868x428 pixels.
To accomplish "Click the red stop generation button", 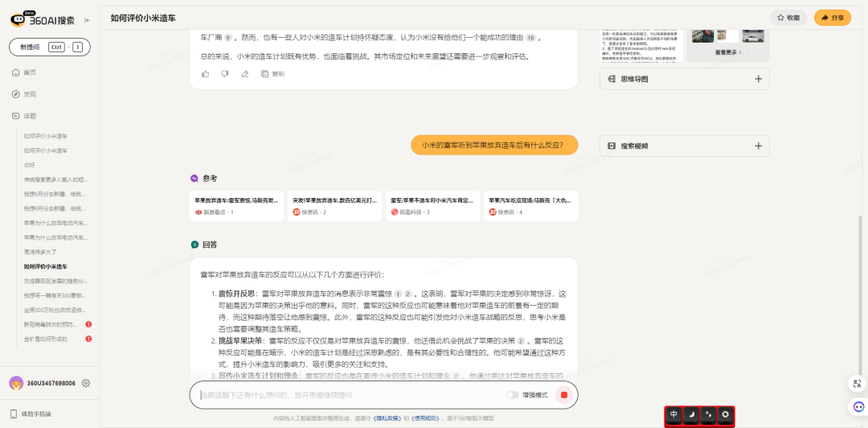I will point(564,395).
